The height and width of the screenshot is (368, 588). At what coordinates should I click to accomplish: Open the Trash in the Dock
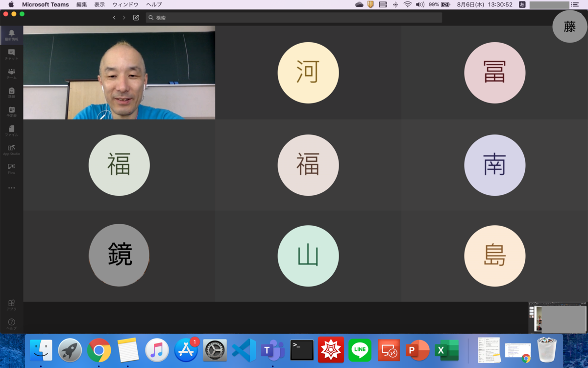point(547,350)
